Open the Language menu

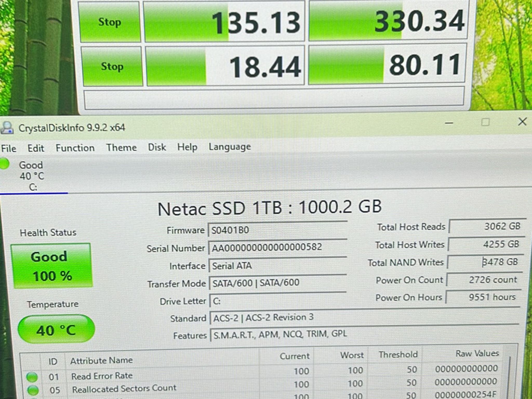click(x=230, y=147)
